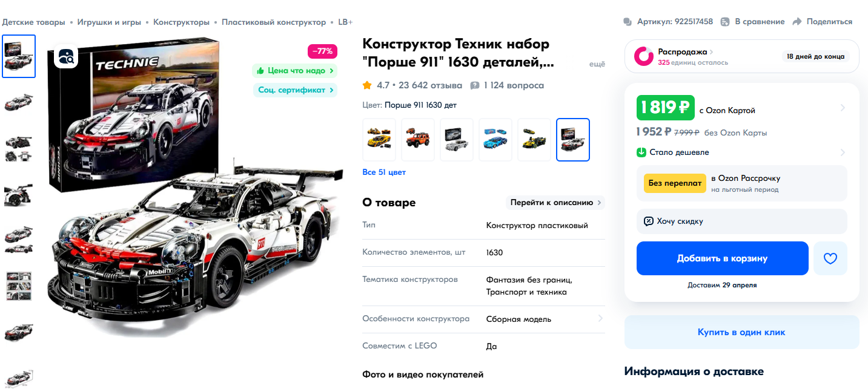The width and height of the screenshot is (868, 389).
Task: Click the copy icon beside Артикул
Action: 628,22
